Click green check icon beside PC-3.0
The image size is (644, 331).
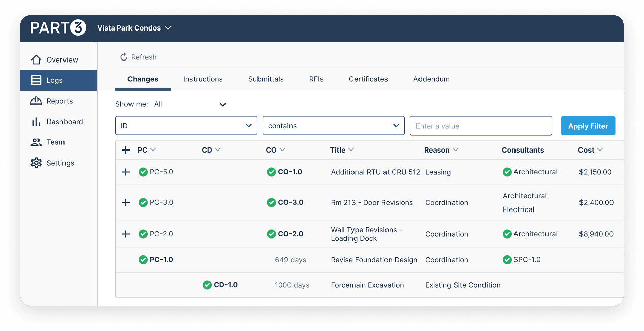143,203
